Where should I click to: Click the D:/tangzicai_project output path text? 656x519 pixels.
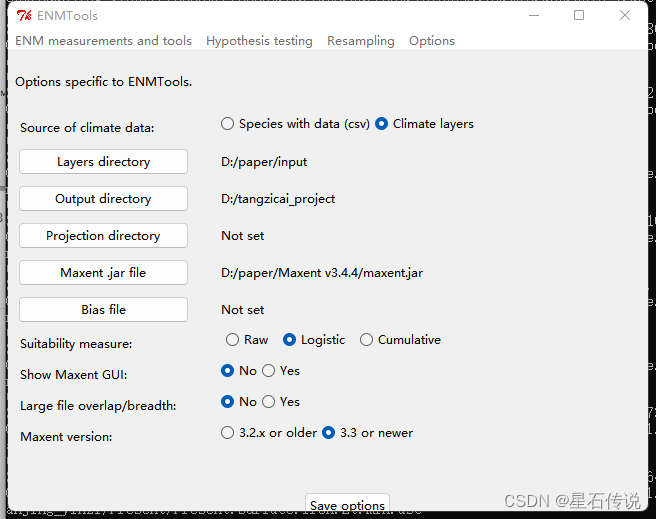click(x=278, y=199)
